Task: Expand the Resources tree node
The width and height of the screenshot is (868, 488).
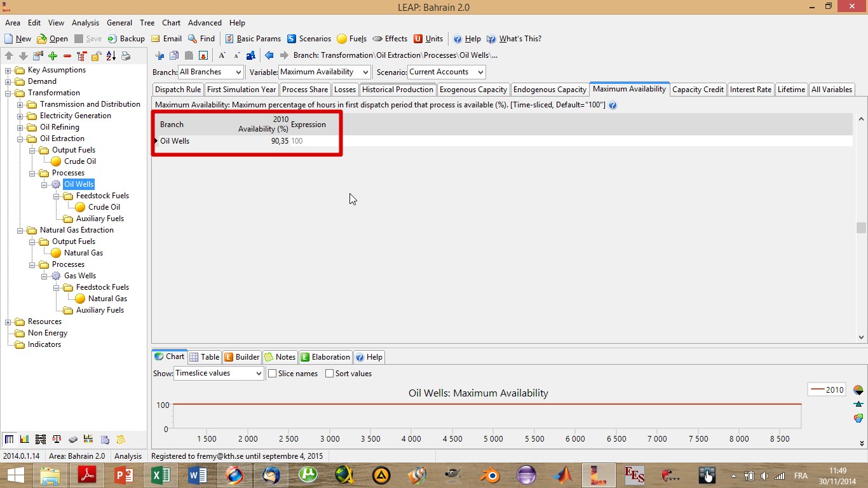Action: (8, 322)
